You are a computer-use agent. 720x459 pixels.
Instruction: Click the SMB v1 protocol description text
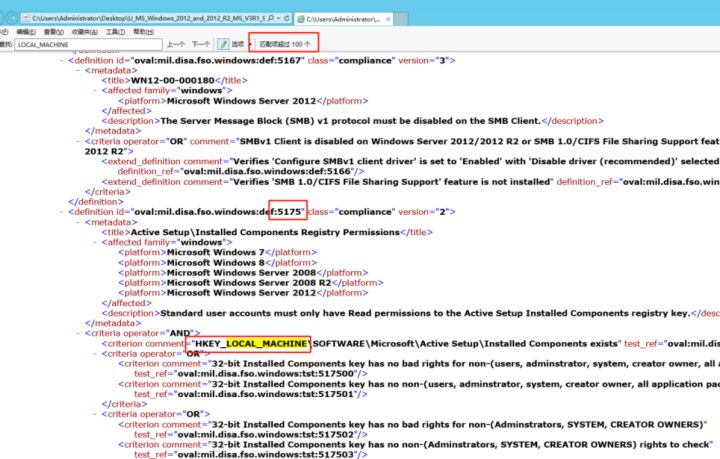351,121
